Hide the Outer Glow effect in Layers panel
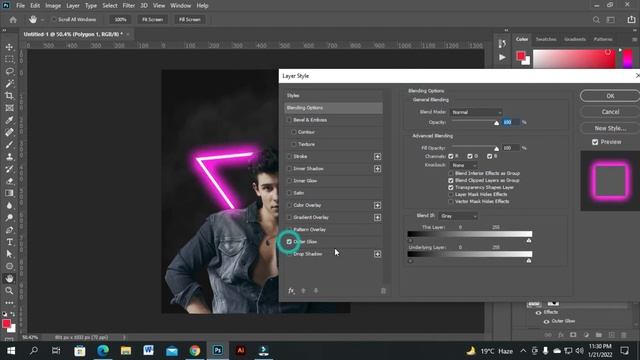Screen dimensions: 640x360 546,321
